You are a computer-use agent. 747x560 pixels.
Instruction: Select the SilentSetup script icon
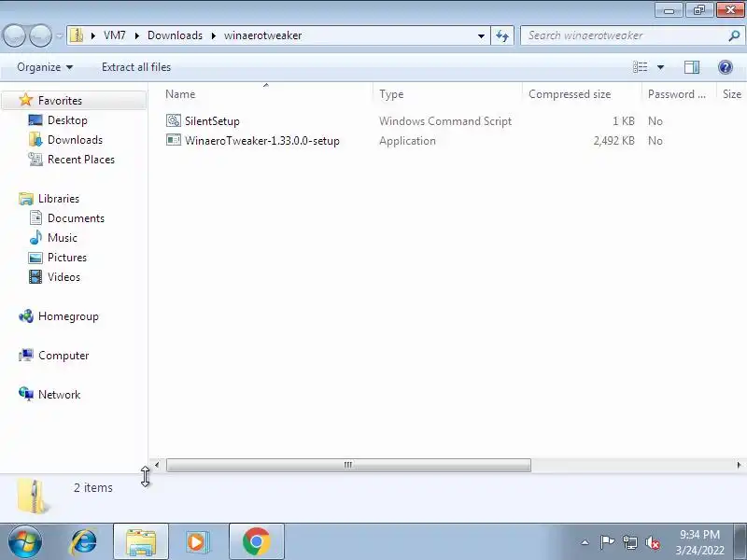174,120
